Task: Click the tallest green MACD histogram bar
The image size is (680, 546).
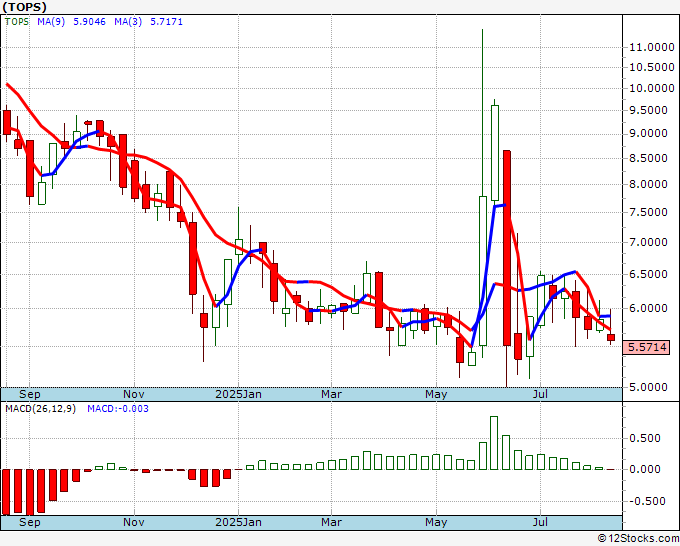Action: point(494,443)
